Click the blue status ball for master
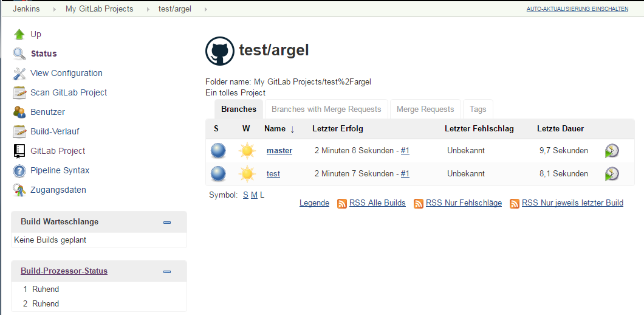Screen dimensions: 644x315 tap(218, 151)
